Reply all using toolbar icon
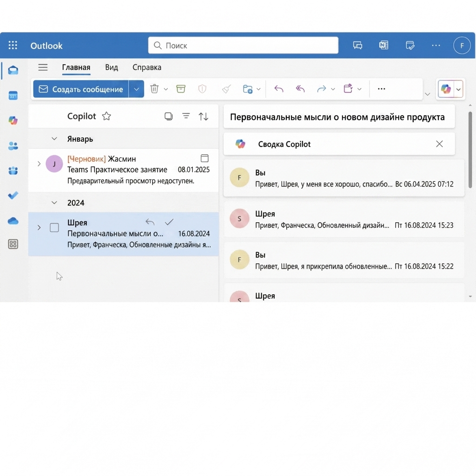476x476 pixels. 300,89
